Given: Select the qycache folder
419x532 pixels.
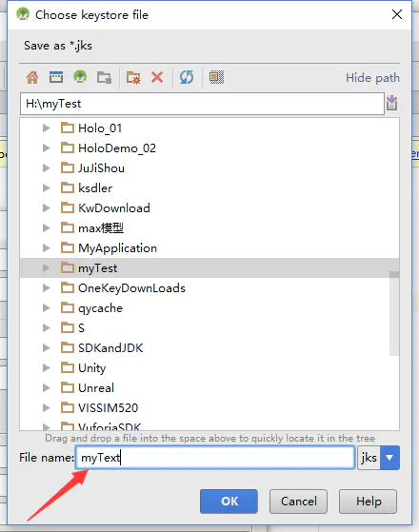Looking at the screenshot, I should click(100, 308).
